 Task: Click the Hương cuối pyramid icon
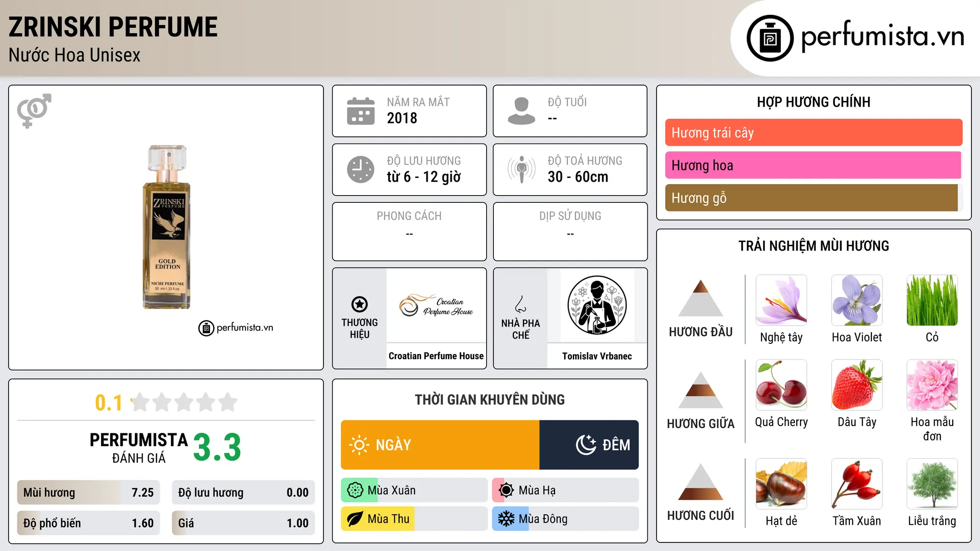click(x=701, y=482)
